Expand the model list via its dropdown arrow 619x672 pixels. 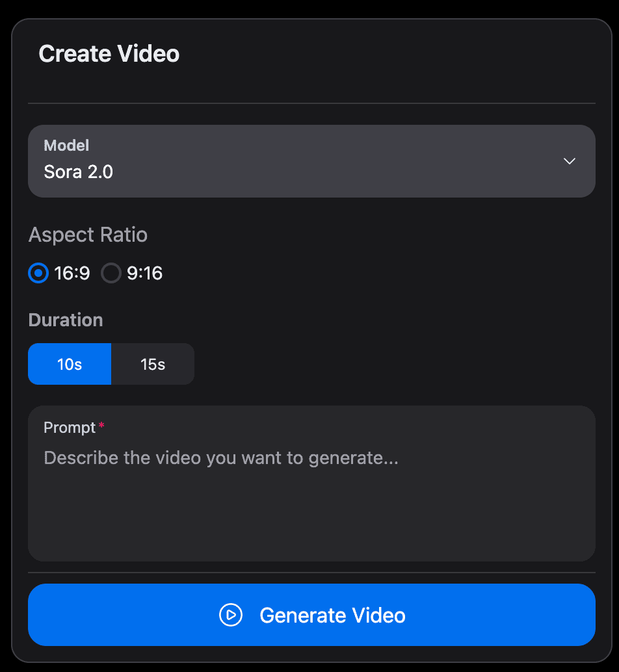(x=570, y=161)
